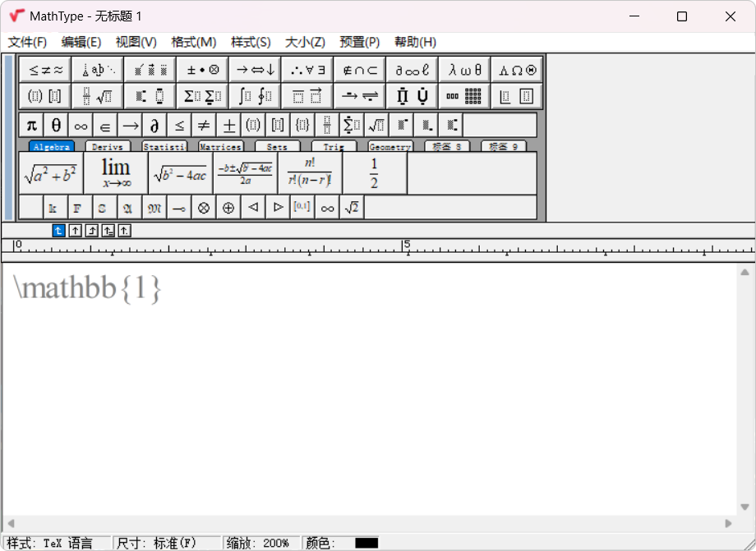Click the horizontal scrollbar right arrow
756x551 pixels.
coord(728,524)
